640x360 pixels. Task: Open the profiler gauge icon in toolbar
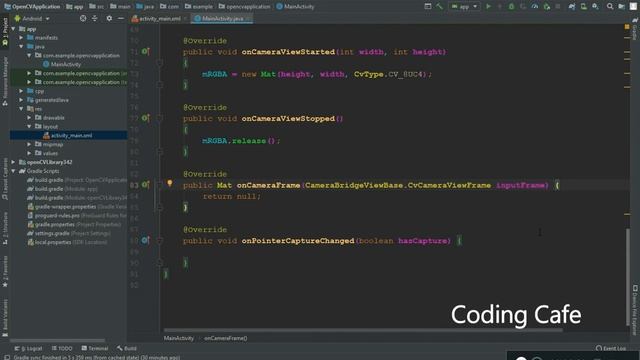point(535,7)
